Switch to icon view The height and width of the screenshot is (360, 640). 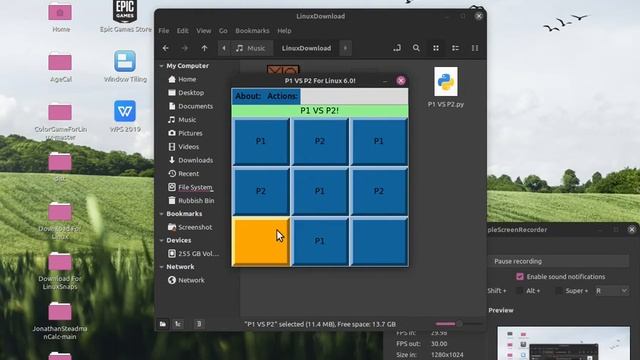(436, 48)
